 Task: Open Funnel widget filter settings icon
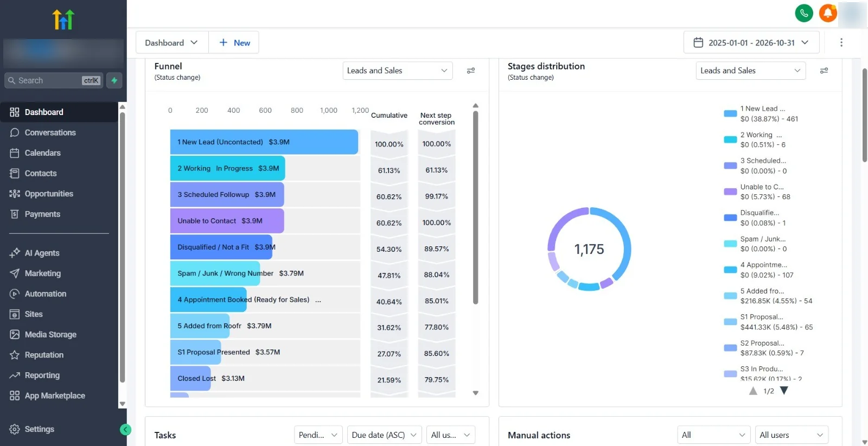point(471,71)
